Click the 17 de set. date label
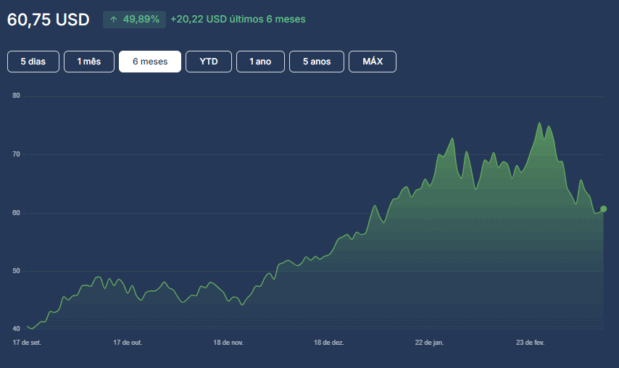Image resolution: width=619 pixels, height=368 pixels. [27, 342]
